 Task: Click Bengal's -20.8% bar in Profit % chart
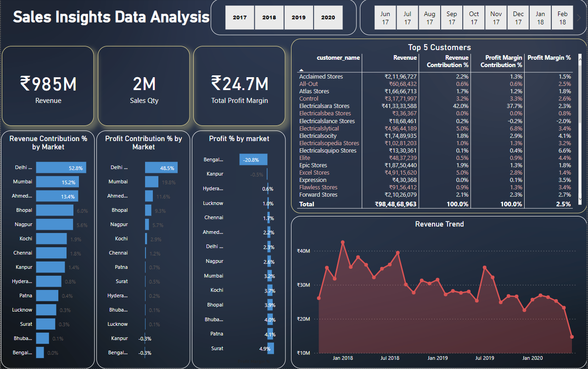[x=253, y=159]
